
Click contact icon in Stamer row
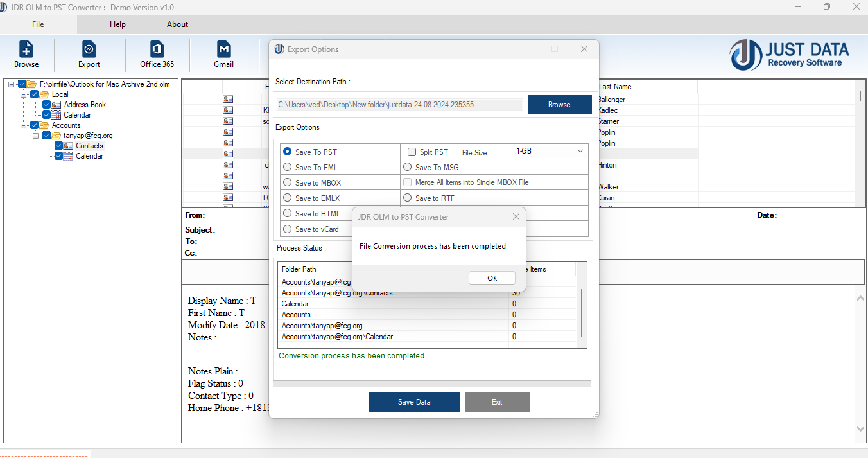(228, 121)
